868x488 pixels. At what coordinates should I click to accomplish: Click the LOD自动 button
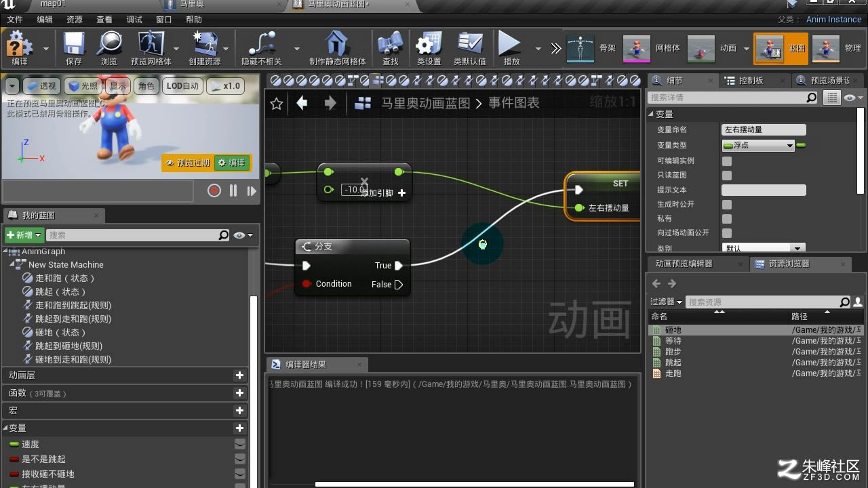click(x=182, y=86)
